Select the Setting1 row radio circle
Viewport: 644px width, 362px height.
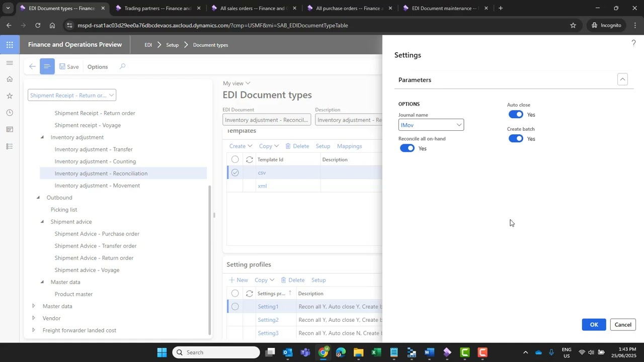point(235,307)
